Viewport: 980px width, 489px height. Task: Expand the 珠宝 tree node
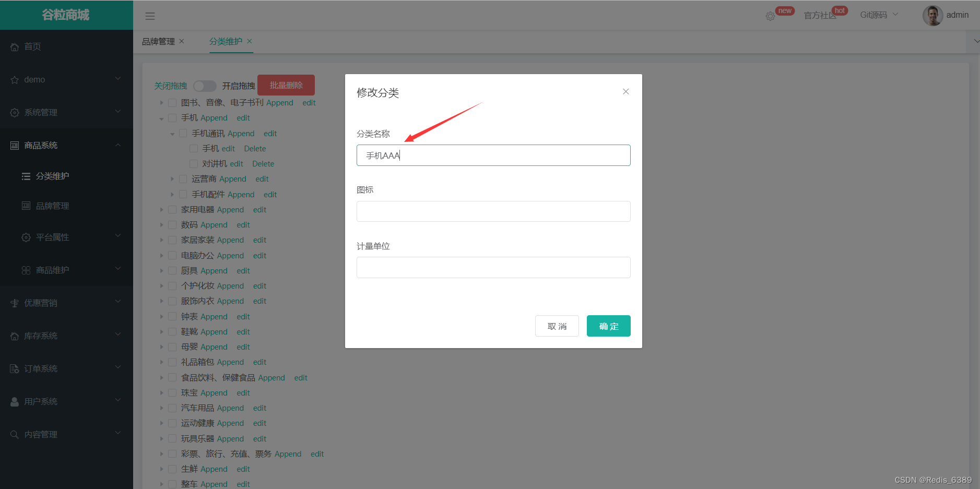(162, 393)
